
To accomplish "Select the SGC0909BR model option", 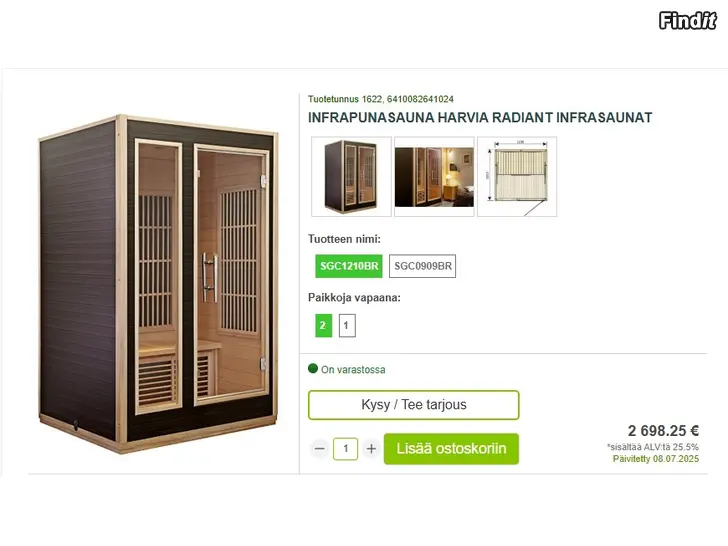I will (422, 266).
